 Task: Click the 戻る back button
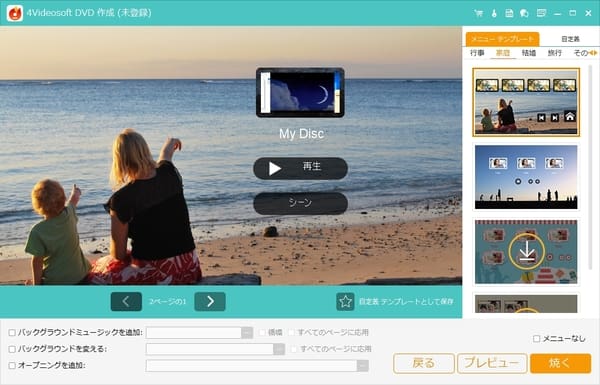(x=424, y=363)
